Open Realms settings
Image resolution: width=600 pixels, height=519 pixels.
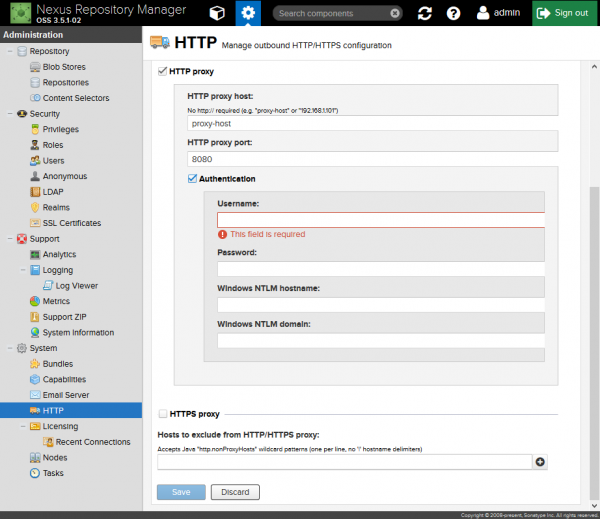[x=56, y=207]
